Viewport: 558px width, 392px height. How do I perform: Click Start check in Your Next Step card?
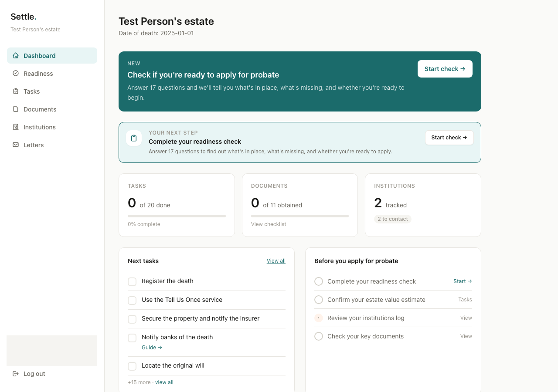(449, 138)
